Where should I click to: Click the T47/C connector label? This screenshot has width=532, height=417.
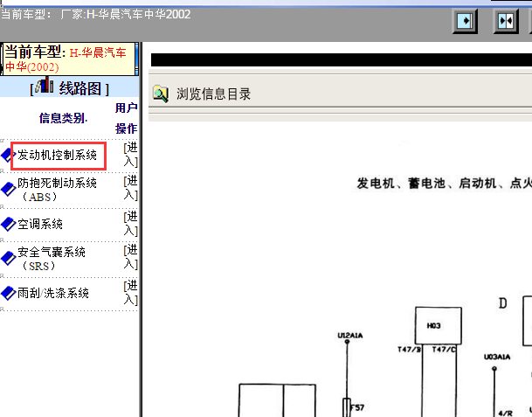tap(444, 350)
